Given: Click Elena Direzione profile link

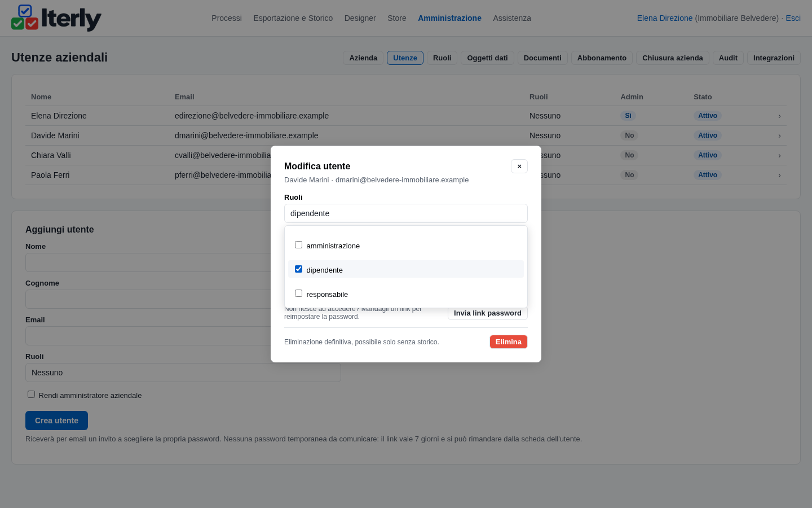Looking at the screenshot, I should [665, 18].
